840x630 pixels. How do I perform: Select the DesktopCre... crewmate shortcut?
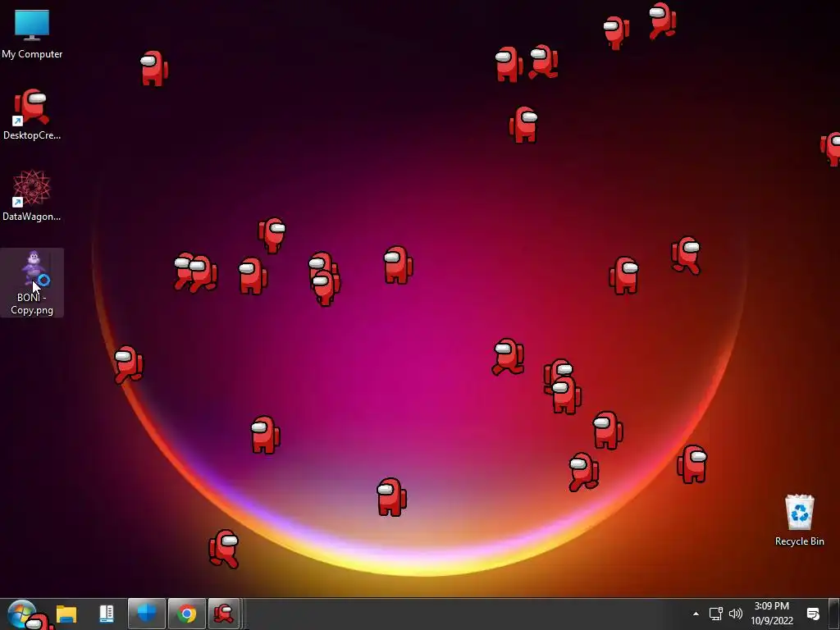(x=32, y=114)
